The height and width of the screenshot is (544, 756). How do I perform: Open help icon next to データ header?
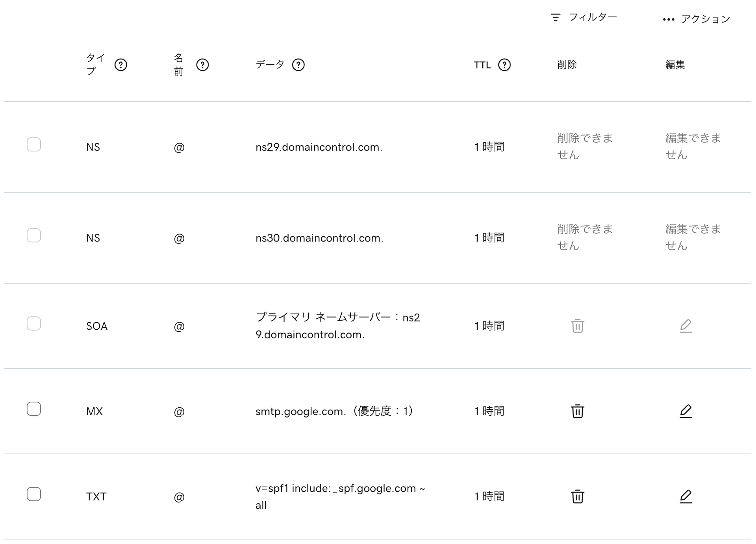[x=298, y=65]
